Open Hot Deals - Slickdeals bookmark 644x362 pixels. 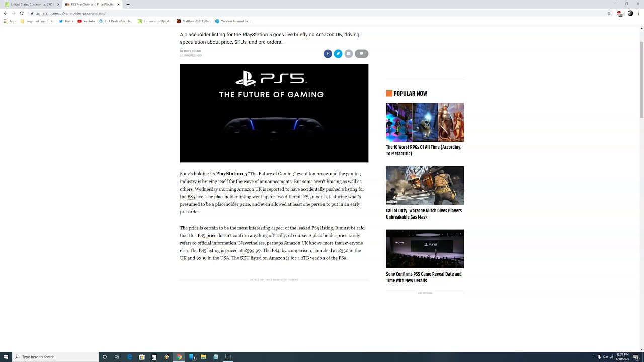[x=116, y=21]
